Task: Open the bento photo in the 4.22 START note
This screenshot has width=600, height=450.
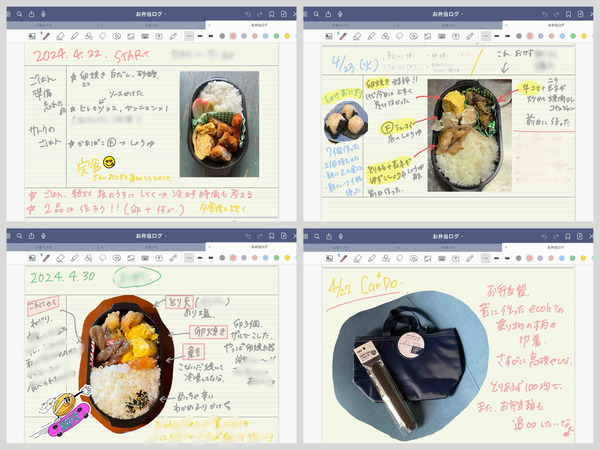Action: [219, 124]
